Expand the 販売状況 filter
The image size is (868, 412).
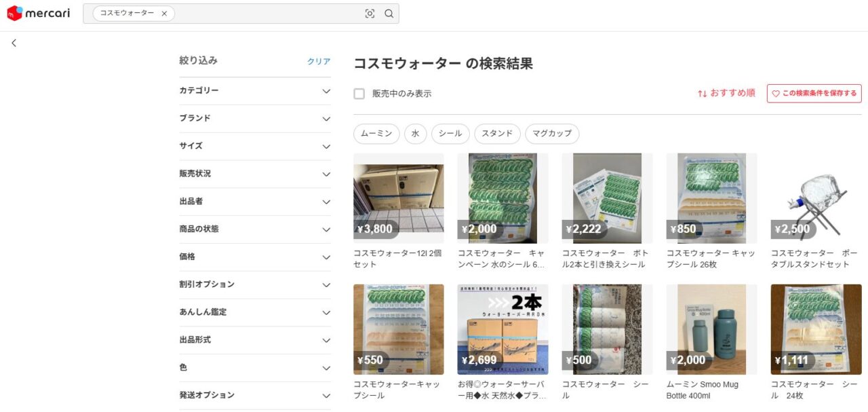tap(255, 174)
